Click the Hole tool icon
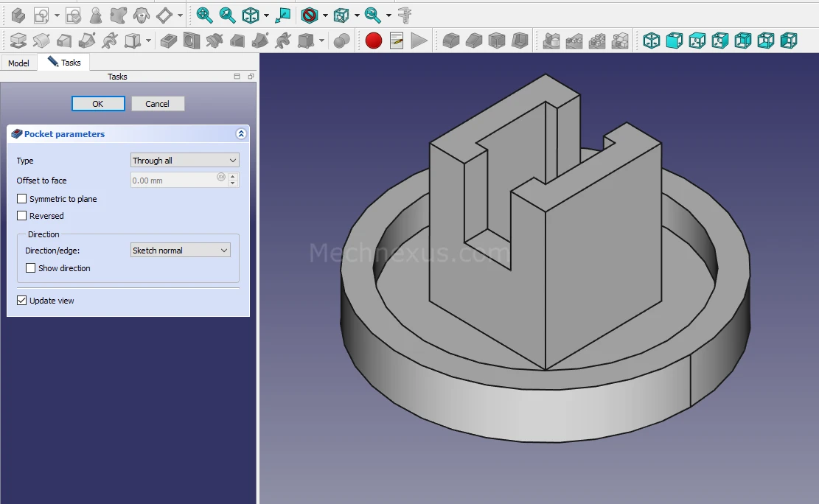This screenshot has height=504, width=819. 192,41
